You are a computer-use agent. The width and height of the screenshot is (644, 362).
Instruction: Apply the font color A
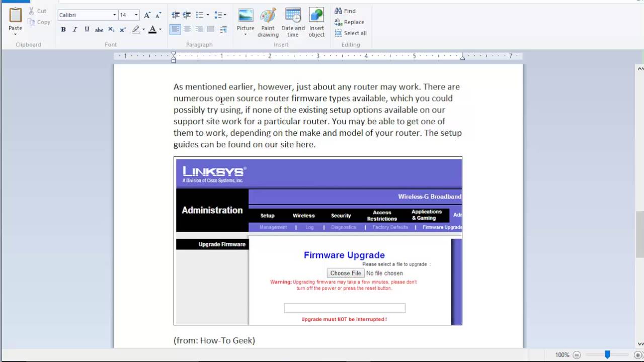point(152,30)
